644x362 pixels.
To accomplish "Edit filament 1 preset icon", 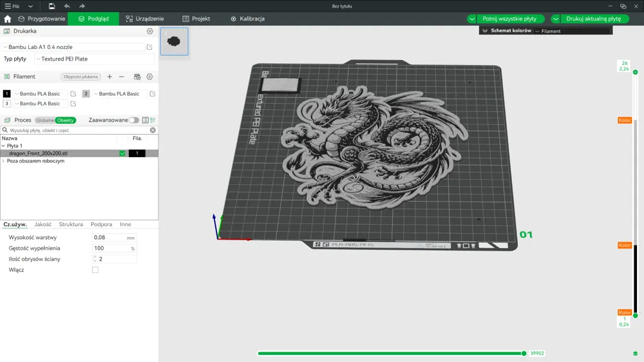I will pyautogui.click(x=73, y=93).
